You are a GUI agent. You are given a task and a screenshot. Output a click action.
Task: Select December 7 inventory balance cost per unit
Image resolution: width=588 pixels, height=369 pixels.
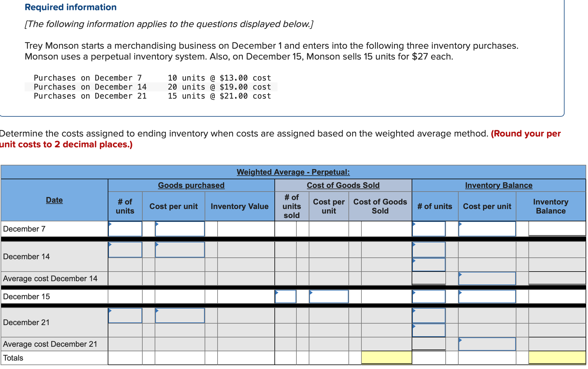[487, 229]
